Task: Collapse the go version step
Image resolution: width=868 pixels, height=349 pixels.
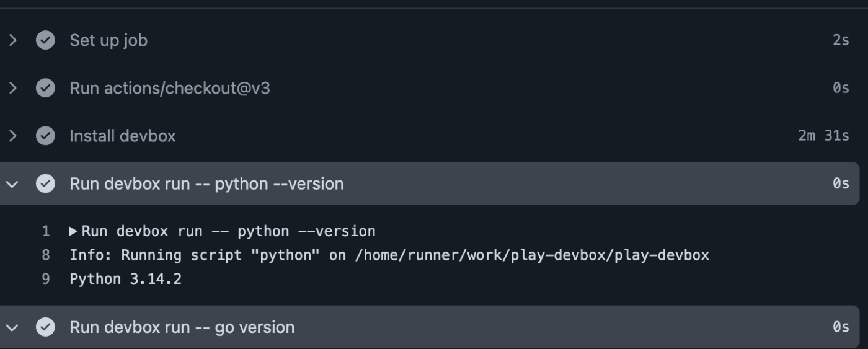Action: click(12, 327)
